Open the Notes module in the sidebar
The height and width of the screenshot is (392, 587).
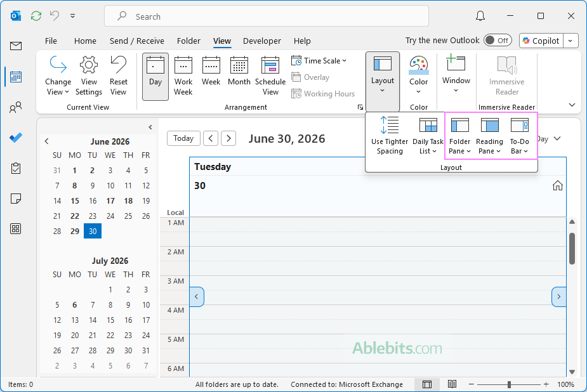tap(16, 199)
